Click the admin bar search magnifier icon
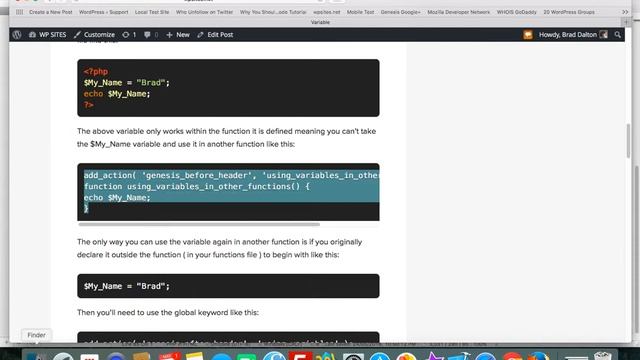640x360 pixels. [x=618, y=35]
